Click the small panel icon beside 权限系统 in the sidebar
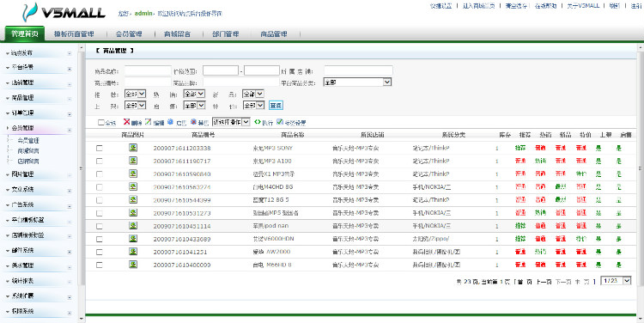Image resolution: width=644 pixels, height=323 pixels. [69, 314]
